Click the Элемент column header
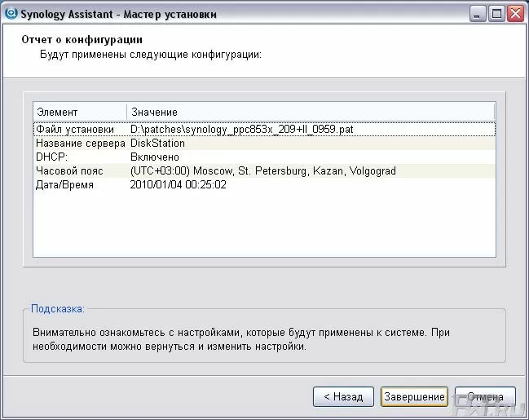The image size is (529, 420). [x=79, y=112]
